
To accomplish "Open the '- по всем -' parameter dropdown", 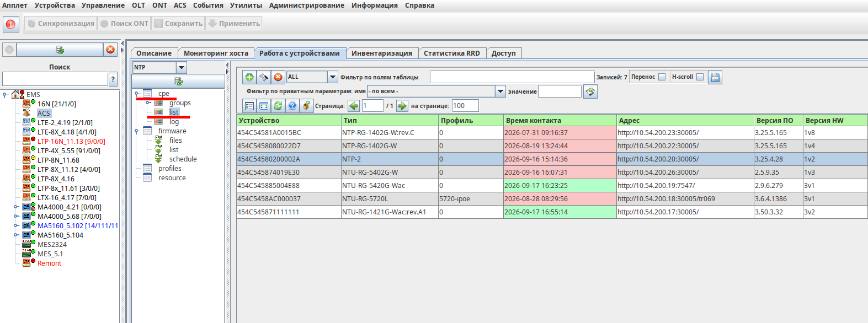I will point(500,91).
